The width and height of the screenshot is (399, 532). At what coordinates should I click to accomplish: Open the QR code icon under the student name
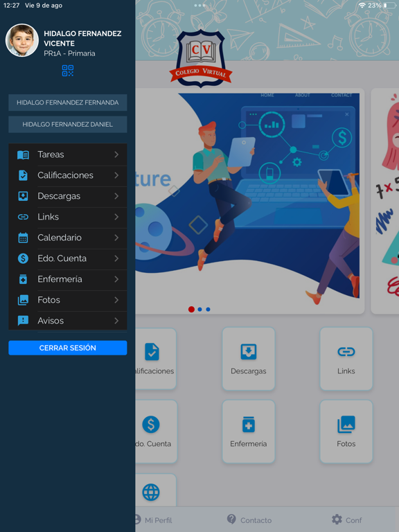click(x=68, y=71)
